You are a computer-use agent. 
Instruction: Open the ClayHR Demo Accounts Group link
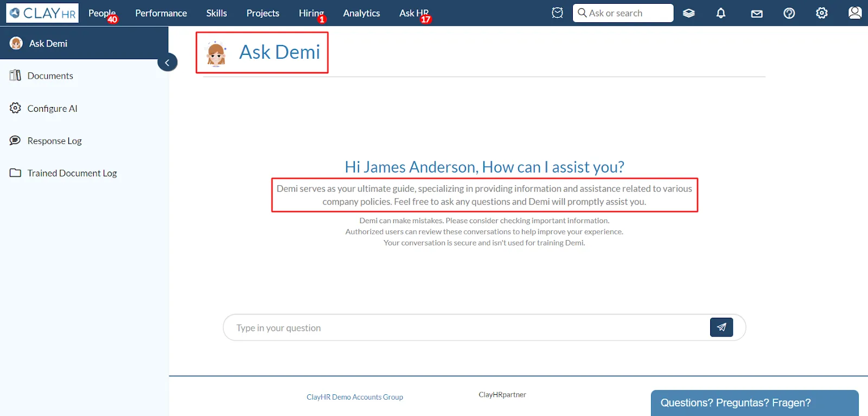(355, 397)
